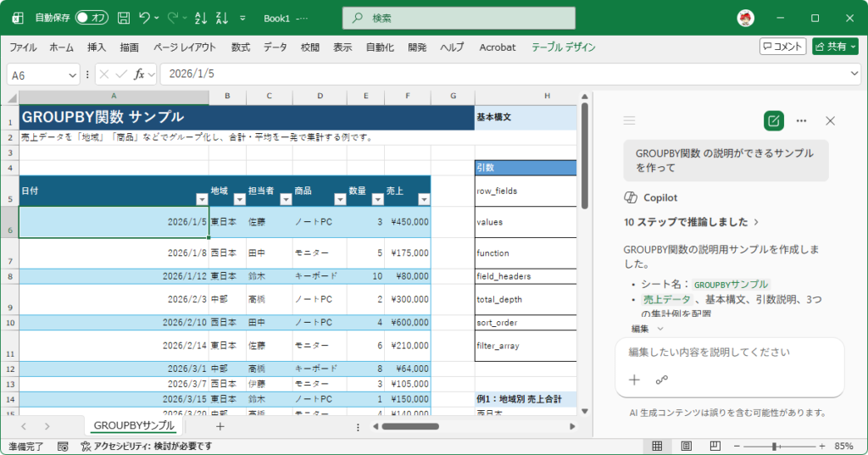Open the Acrobat ribbon tab
The height and width of the screenshot is (455, 868).
pos(497,47)
